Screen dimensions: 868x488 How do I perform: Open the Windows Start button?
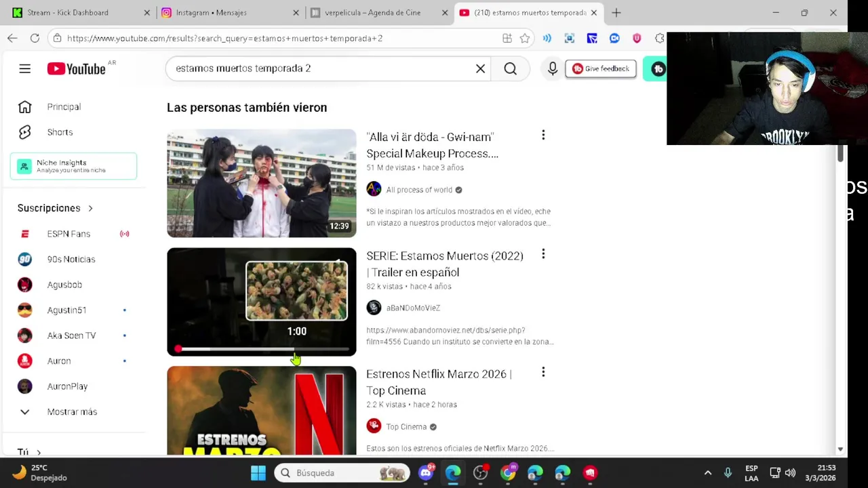click(x=258, y=473)
